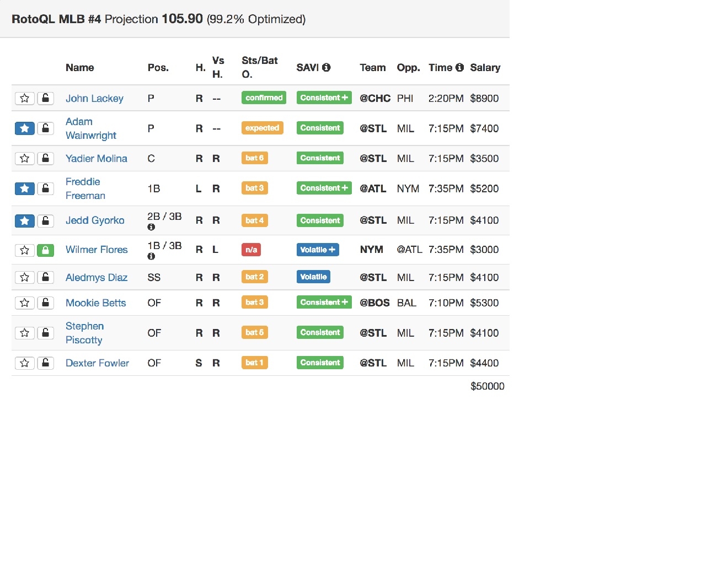Image resolution: width=728 pixels, height=572 pixels.
Task: Toggle lock for Yadier Molina
Action: [46, 158]
